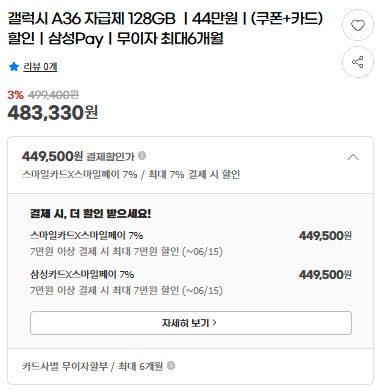Select 삼성카드X스마일페이 7% discount row
Viewport: 389px width, 392px height.
click(x=191, y=282)
